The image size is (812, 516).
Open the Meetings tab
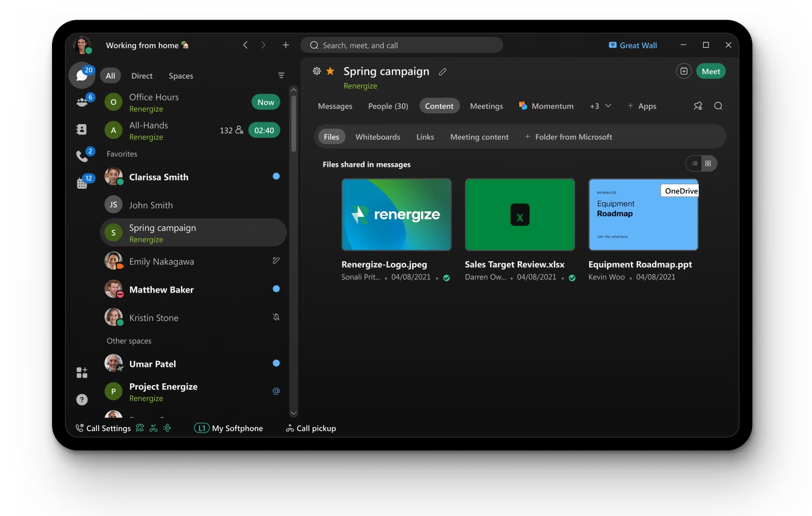[x=486, y=106]
